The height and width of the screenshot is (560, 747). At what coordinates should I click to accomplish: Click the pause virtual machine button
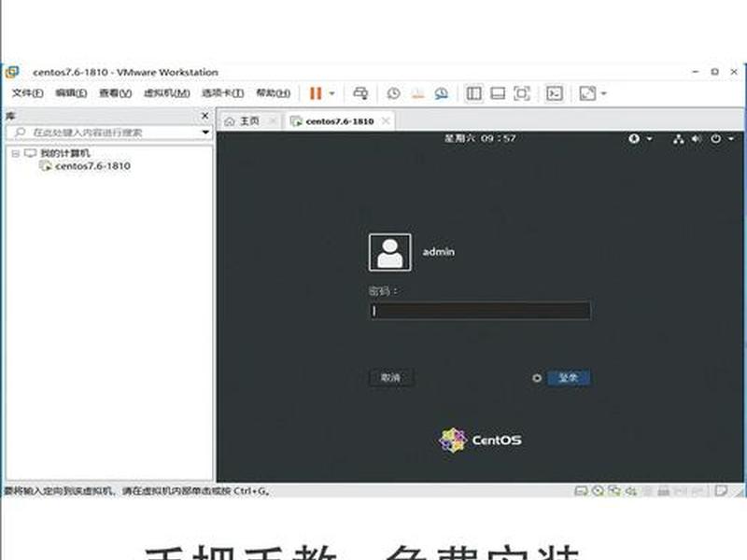pyautogui.click(x=316, y=93)
